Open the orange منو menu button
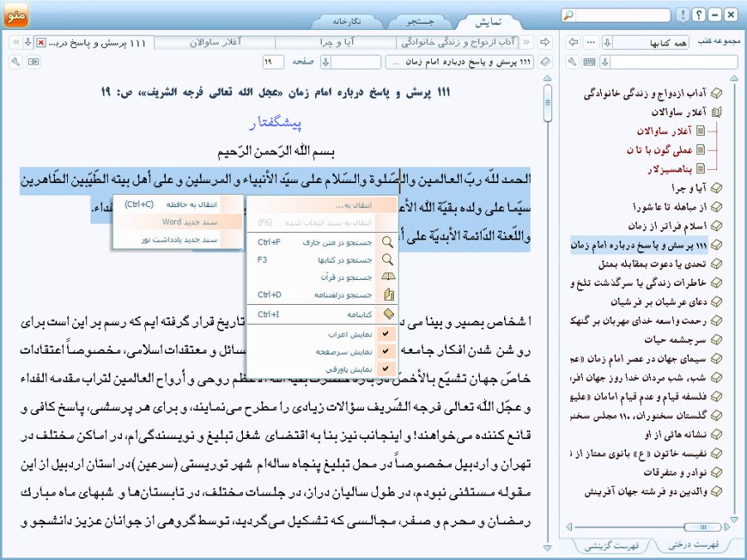 click(16, 14)
